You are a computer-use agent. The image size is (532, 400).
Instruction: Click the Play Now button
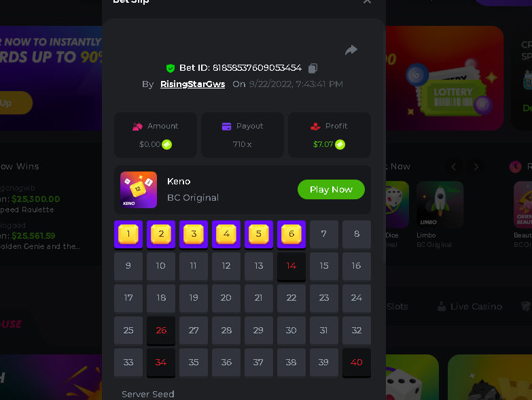[x=331, y=190]
